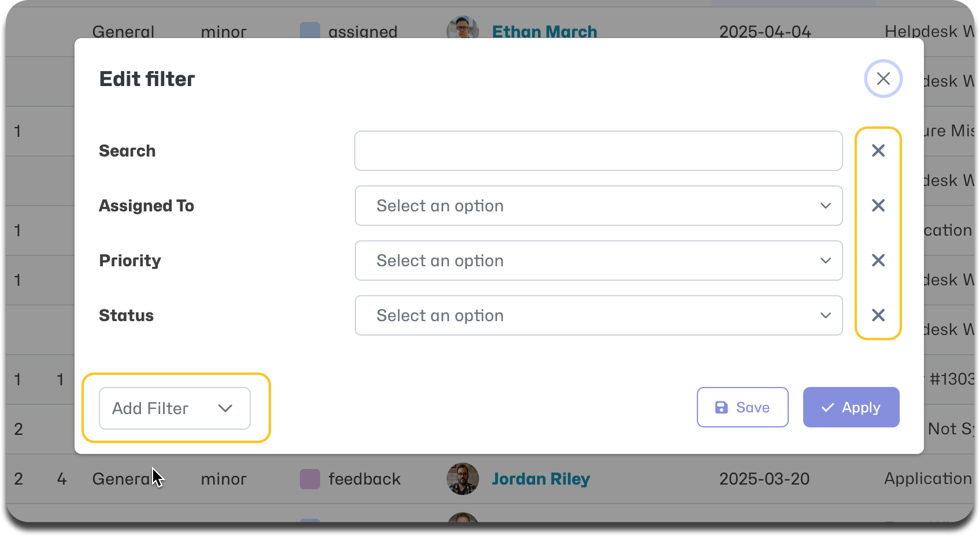Open the Add Filter dropdown
This screenshot has height=536, width=980.
coord(175,408)
